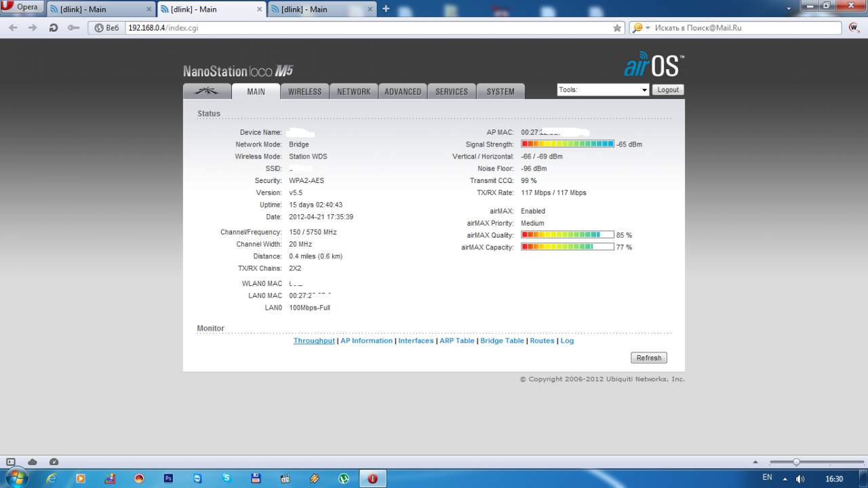Open the Interfaces link
This screenshot has height=488, width=868.
(416, 341)
